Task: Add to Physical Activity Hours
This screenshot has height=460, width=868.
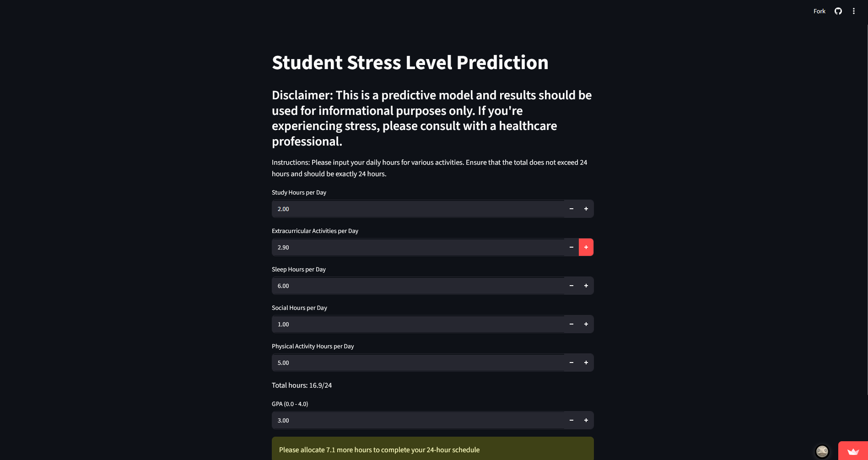Action: point(586,363)
